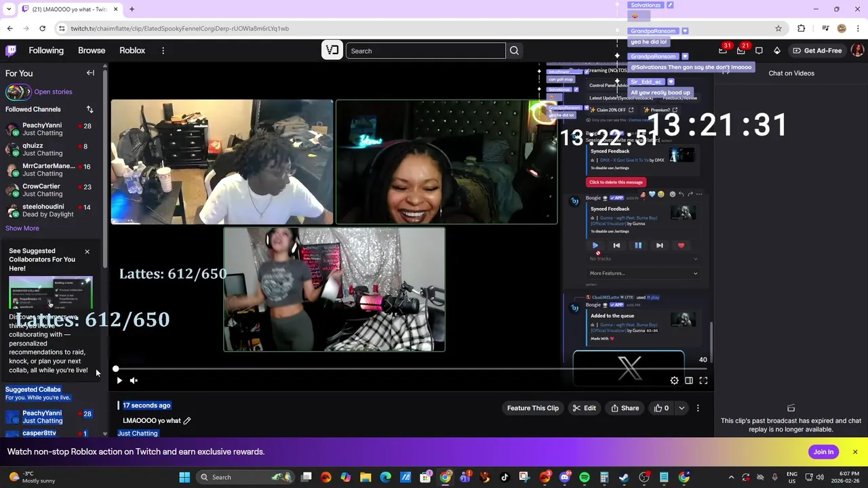868x488 pixels.
Task: Open Steam from the taskbar
Action: pyautogui.click(x=624, y=477)
